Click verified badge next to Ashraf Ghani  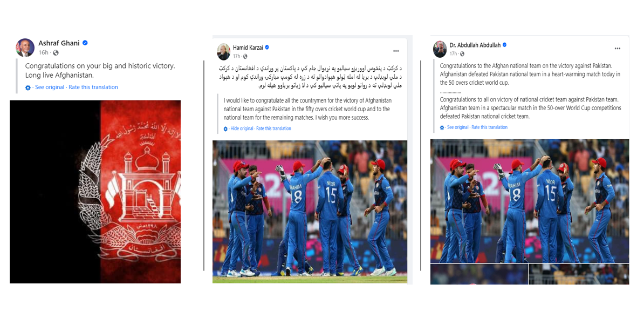85,43
